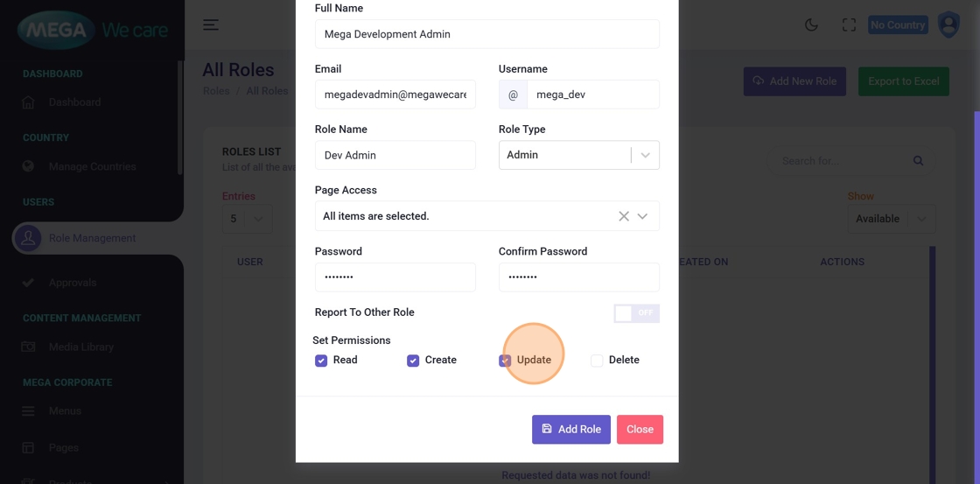
Task: Uncheck the Read permission checkbox
Action: coord(321,361)
